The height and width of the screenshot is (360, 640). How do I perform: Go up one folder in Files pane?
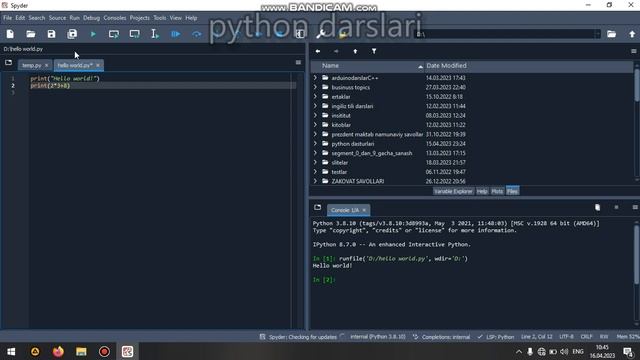(x=355, y=51)
